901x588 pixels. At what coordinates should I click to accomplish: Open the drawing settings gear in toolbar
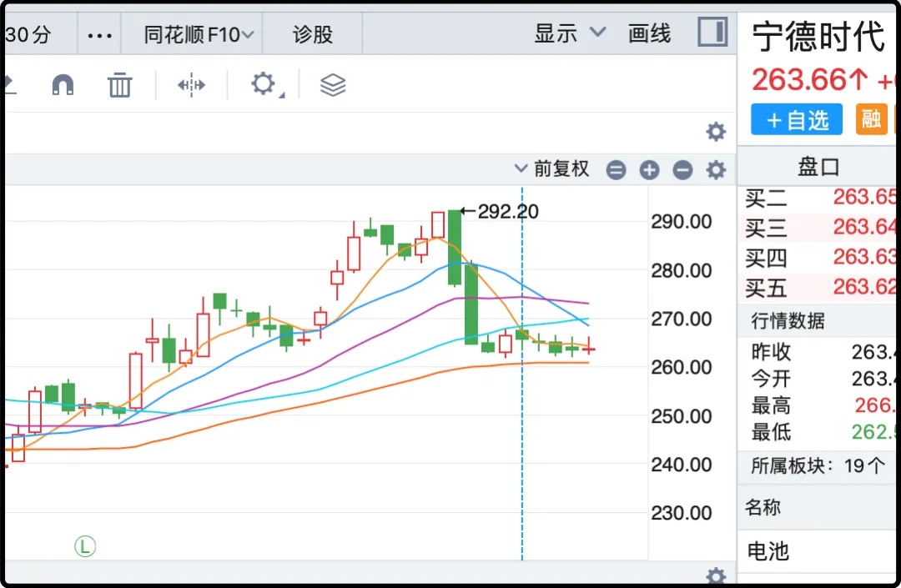[x=264, y=84]
